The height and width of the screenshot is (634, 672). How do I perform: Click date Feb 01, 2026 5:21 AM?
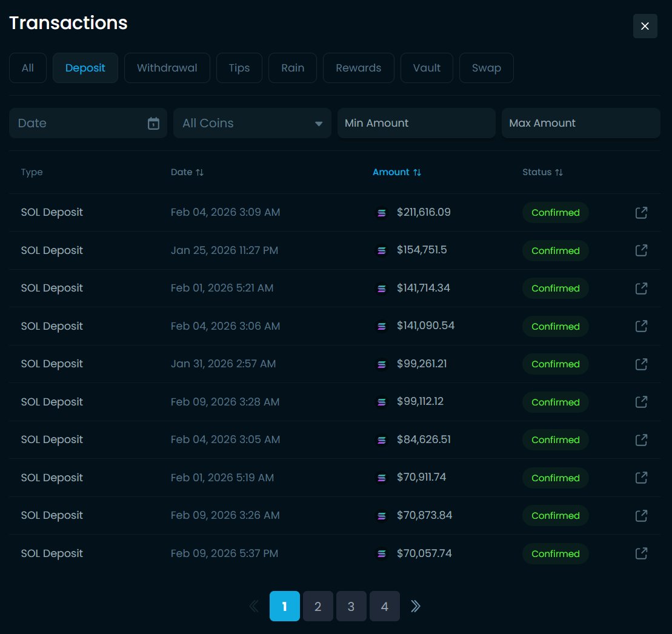pos(222,288)
